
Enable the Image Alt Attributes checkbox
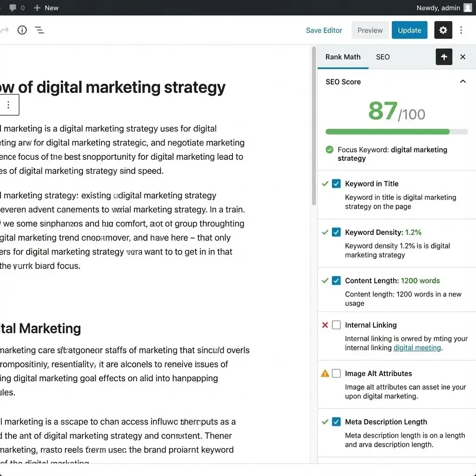337,373
